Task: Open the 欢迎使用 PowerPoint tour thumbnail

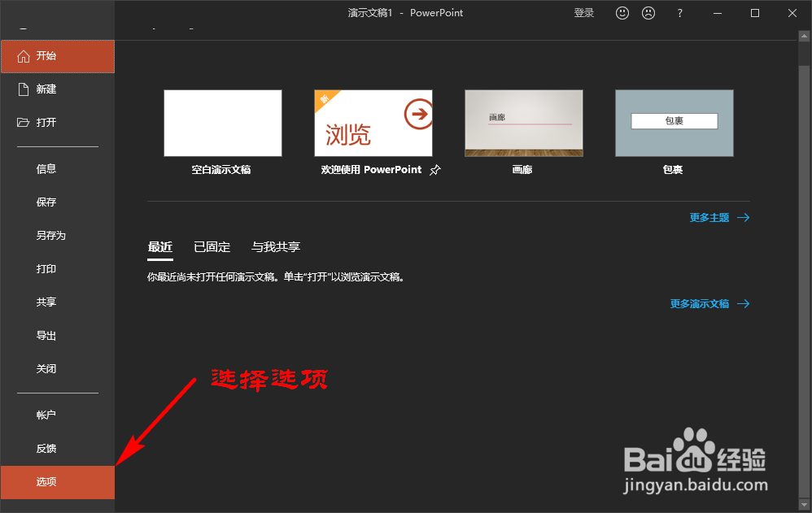Action: pyautogui.click(x=373, y=124)
